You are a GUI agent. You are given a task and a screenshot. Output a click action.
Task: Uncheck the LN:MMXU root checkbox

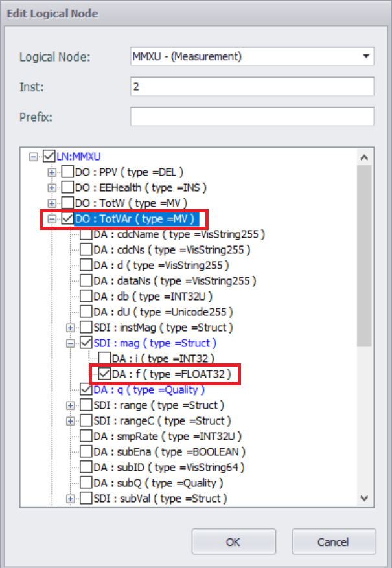pyautogui.click(x=49, y=157)
